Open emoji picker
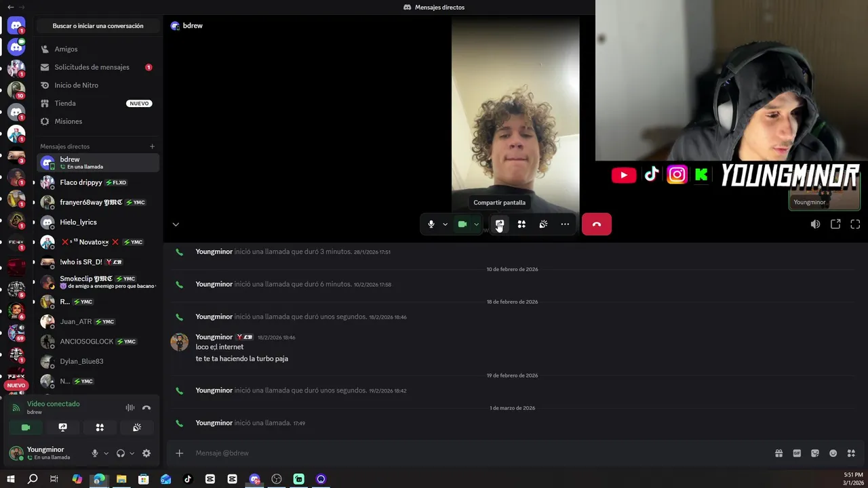Image resolution: width=868 pixels, height=488 pixels. click(x=833, y=453)
